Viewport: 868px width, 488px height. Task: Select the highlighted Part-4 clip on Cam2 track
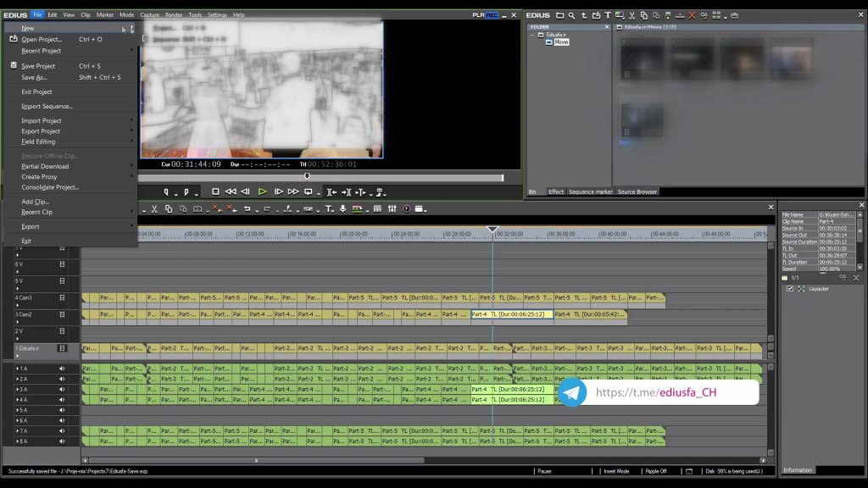tap(512, 314)
